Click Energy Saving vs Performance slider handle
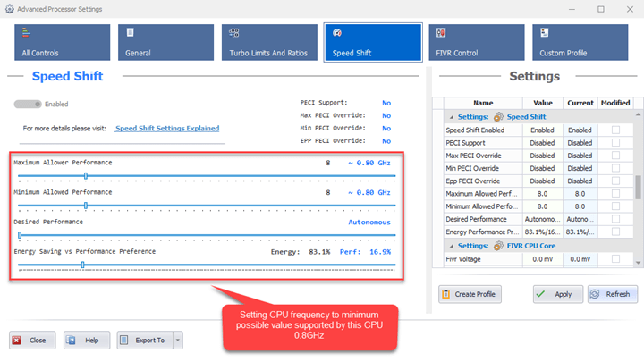644x362 pixels. pyautogui.click(x=82, y=265)
